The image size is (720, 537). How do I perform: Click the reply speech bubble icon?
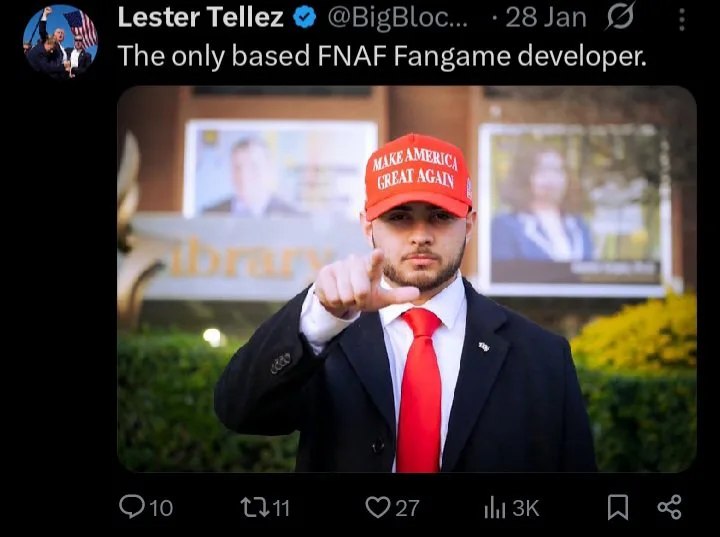coord(131,507)
